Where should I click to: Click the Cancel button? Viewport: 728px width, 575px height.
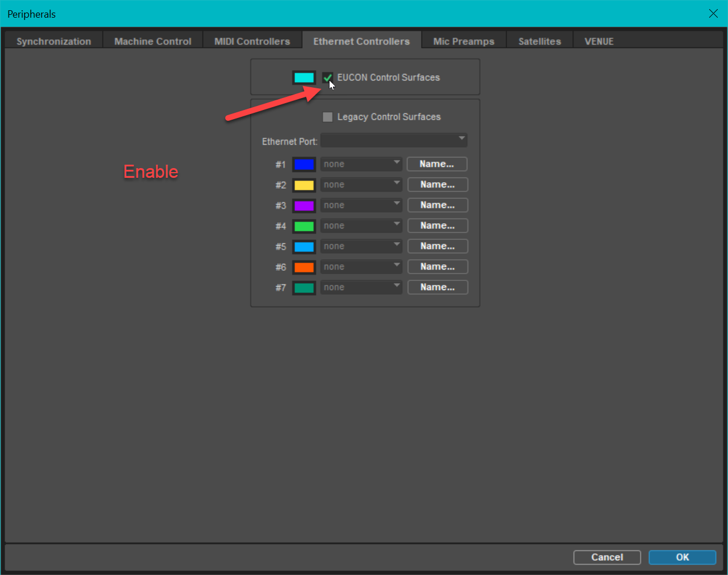click(x=607, y=557)
